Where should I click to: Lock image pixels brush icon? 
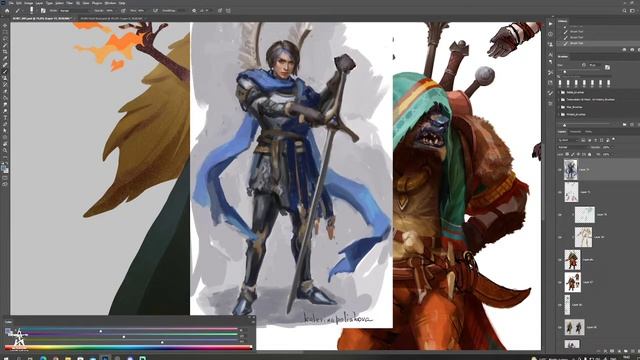click(x=573, y=154)
